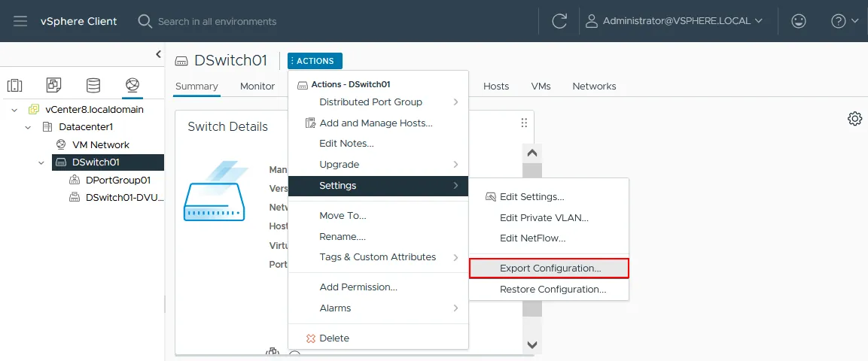Open the smiley feedback icon
868x361 pixels.
pos(798,21)
